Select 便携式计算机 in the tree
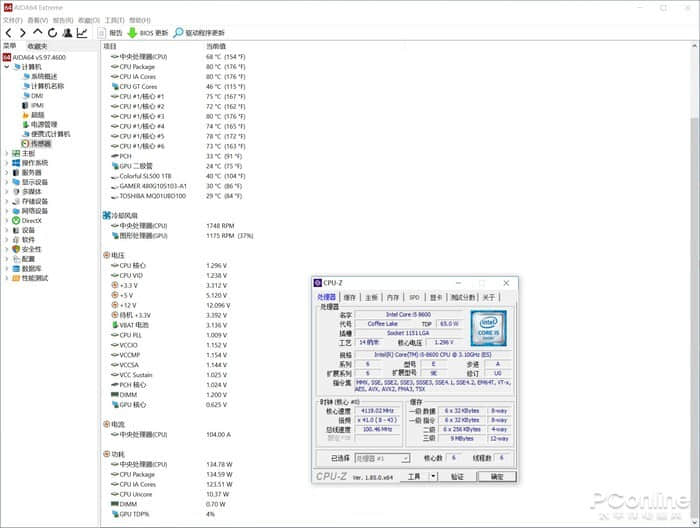Image resolution: width=700 pixels, height=528 pixels. click(46, 134)
